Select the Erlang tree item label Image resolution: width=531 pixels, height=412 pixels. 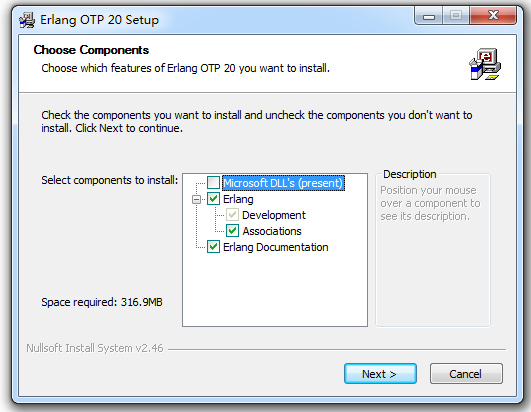tap(238, 199)
